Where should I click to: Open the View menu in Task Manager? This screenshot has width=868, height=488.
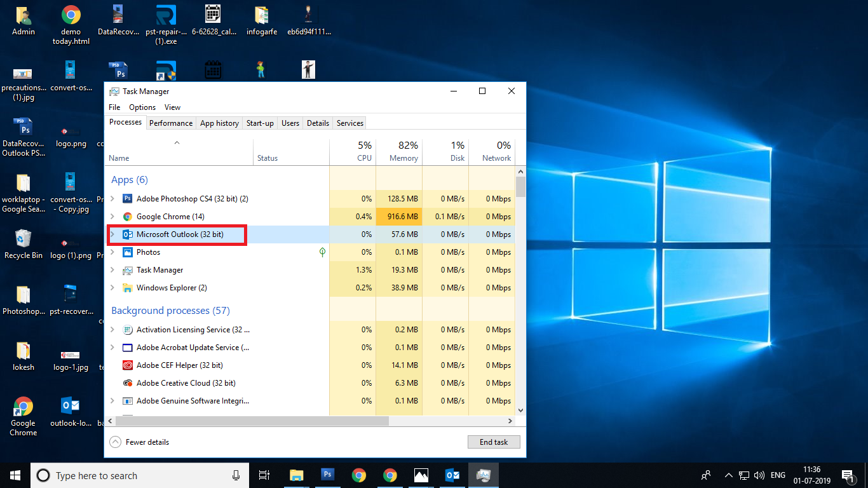[172, 107]
